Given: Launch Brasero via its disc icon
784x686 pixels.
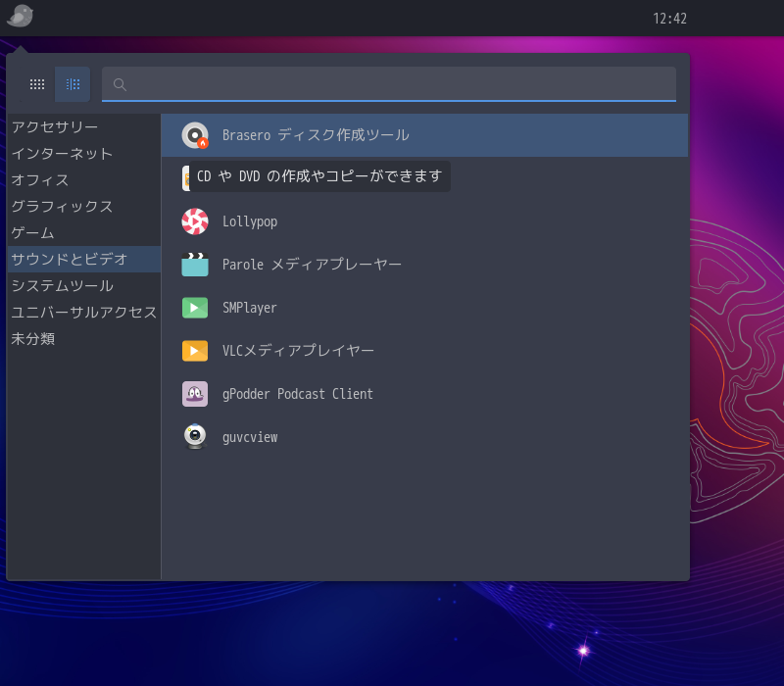Looking at the screenshot, I should pos(195,135).
